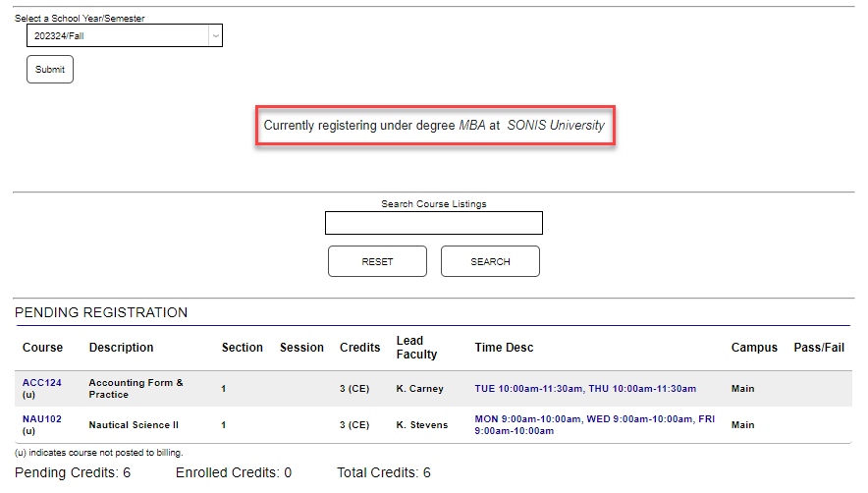868x493 pixels.
Task: Open the NAU102 course link
Action: (x=41, y=419)
